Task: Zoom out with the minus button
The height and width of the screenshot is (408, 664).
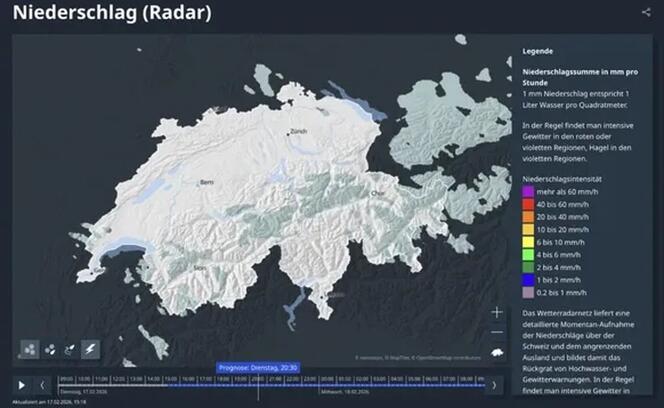Action: click(x=497, y=332)
